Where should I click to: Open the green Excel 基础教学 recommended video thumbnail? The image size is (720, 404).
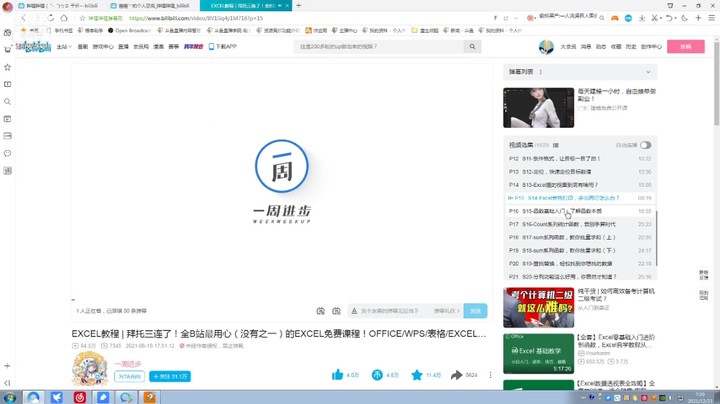[538, 354]
